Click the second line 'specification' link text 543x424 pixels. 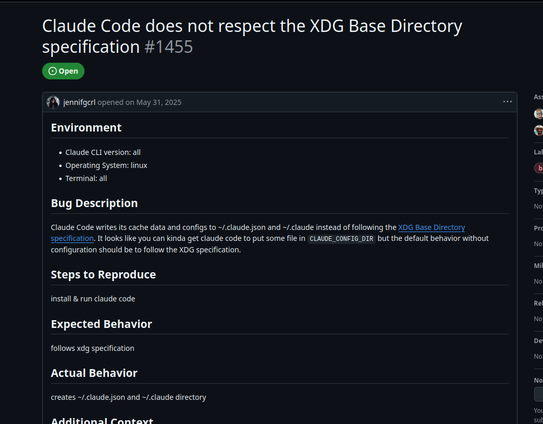tap(72, 238)
